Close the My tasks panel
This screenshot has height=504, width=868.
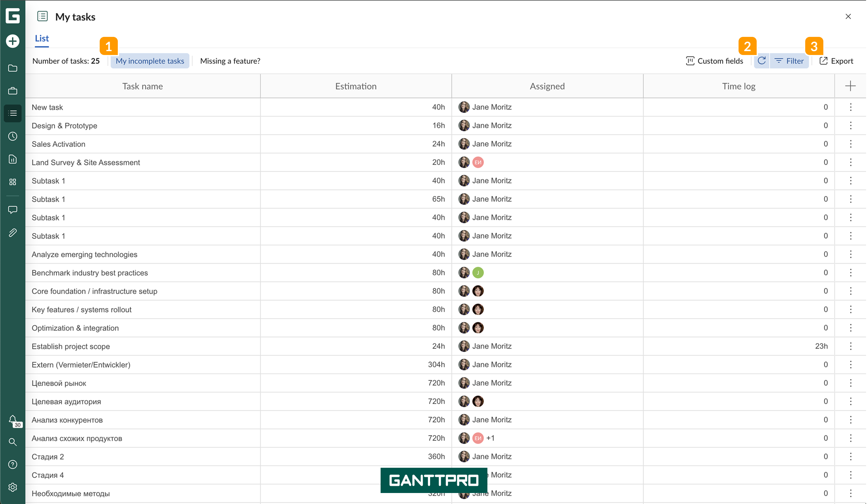coord(848,16)
